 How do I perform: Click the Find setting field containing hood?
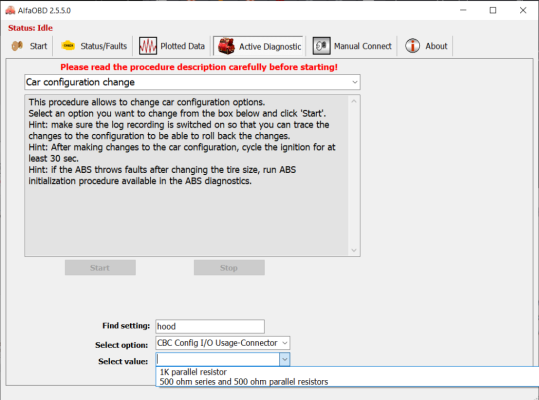point(210,326)
